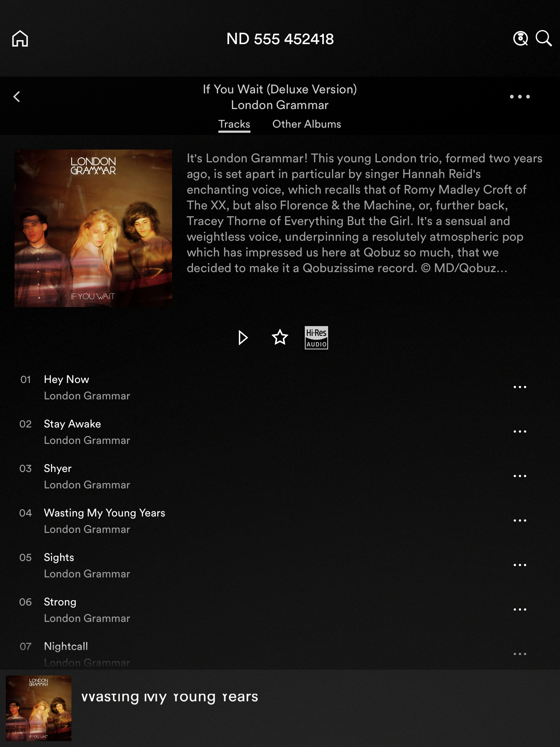Open options for Nightcall track
Viewport: 560px width, 747px height.
click(520, 654)
